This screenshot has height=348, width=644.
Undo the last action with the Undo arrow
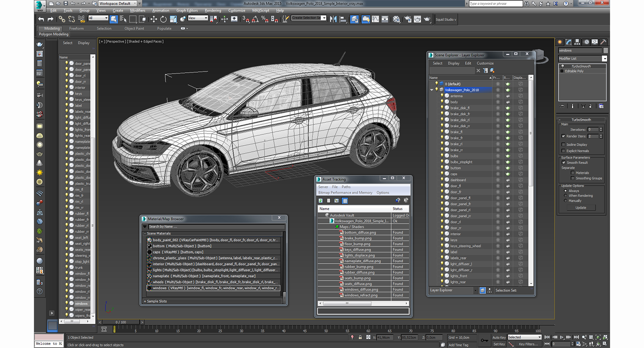pos(41,19)
